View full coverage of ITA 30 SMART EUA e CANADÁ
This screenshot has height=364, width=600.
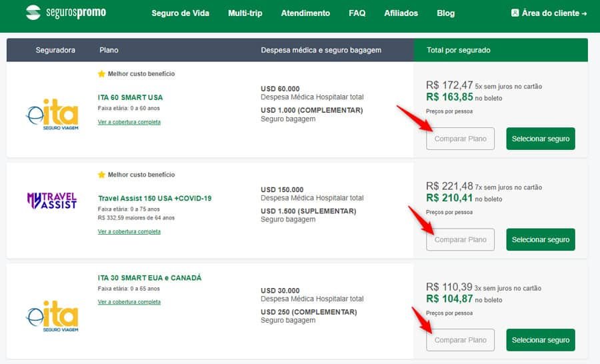[x=129, y=302]
